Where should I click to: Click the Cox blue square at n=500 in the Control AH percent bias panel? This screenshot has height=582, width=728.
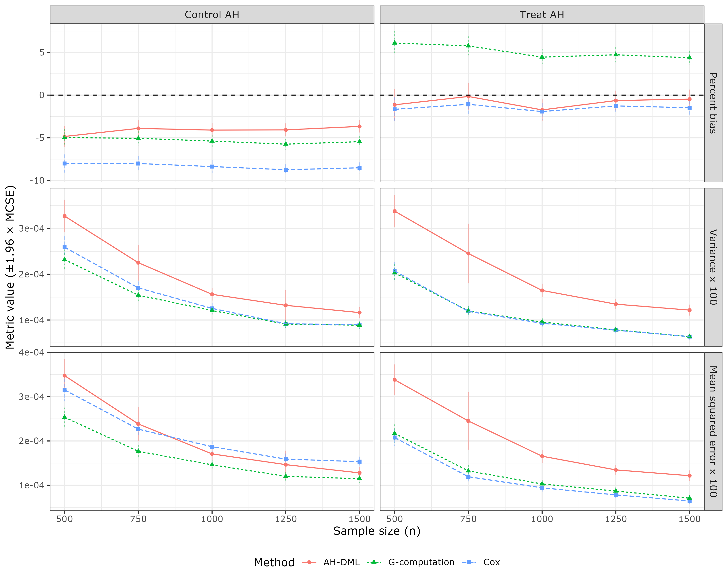(x=65, y=163)
